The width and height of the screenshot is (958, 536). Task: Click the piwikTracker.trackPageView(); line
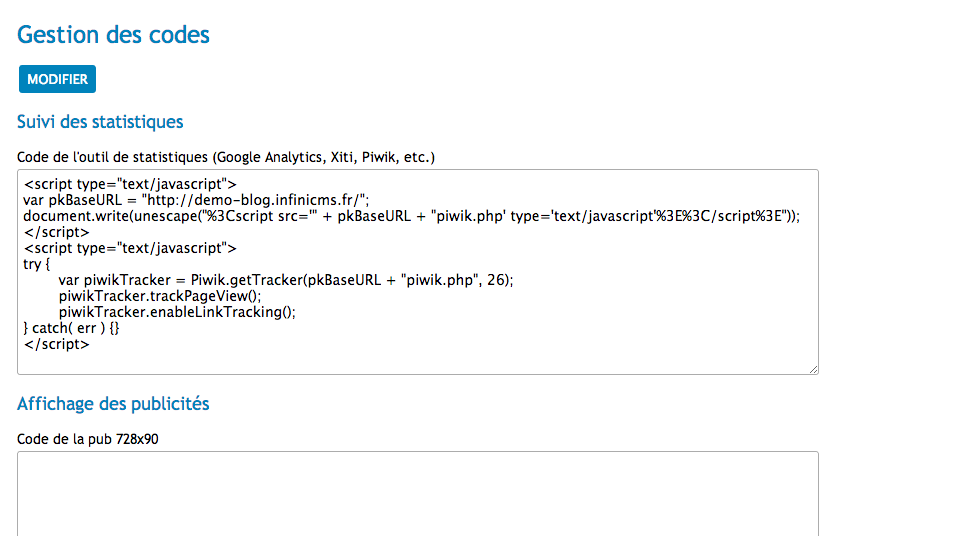tap(160, 296)
